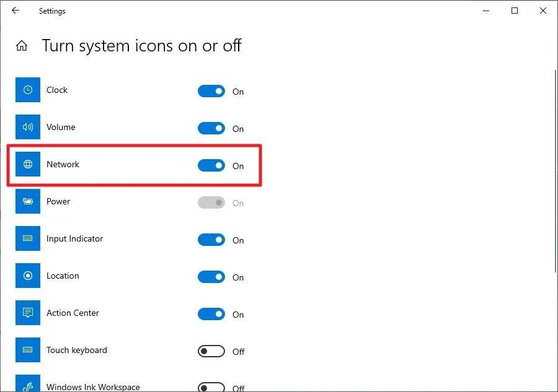The height and width of the screenshot is (392, 558).
Task: Turn off the Clock toggle
Action: (211, 91)
